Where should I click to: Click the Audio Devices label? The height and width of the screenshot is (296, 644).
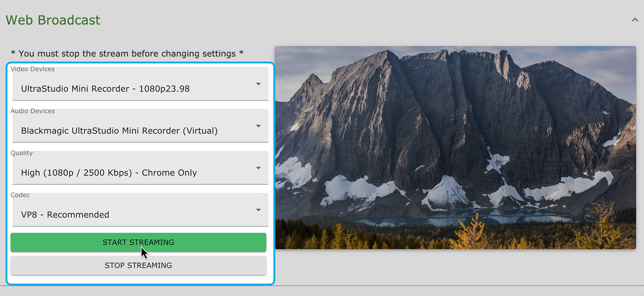(33, 111)
